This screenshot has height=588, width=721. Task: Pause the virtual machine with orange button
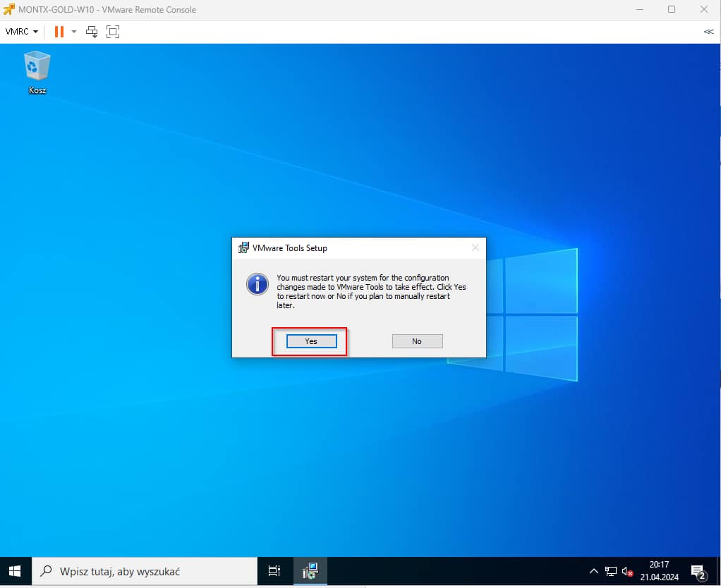click(59, 32)
